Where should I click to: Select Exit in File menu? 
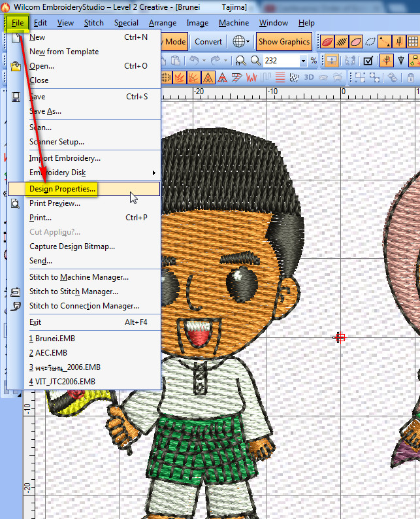point(84,322)
